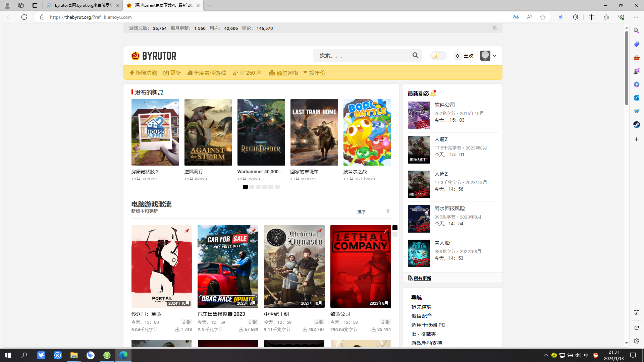Image resolution: width=644 pixels, height=362 pixels.
Task: Open the sidebar settings gear icon
Action: 636,341
